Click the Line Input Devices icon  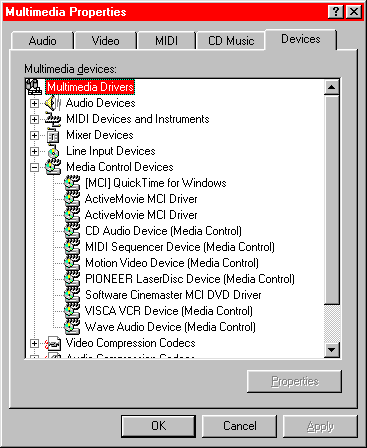(x=53, y=151)
